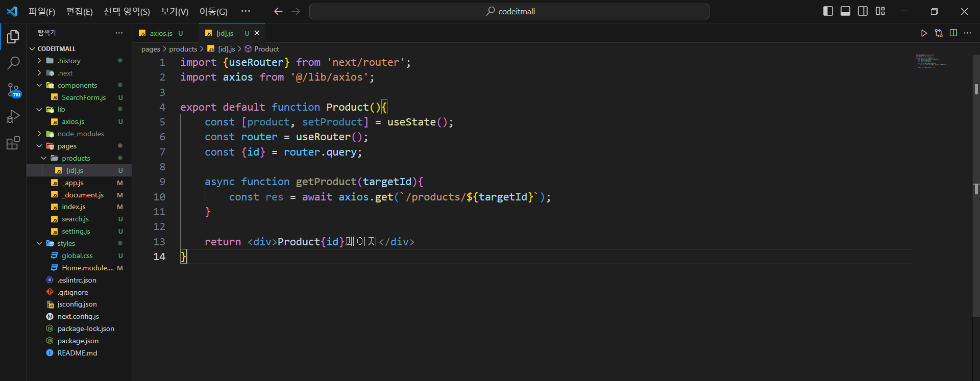Open the 선택 영역(S) menu
Image resolution: width=980 pixels, height=381 pixels.
(127, 11)
